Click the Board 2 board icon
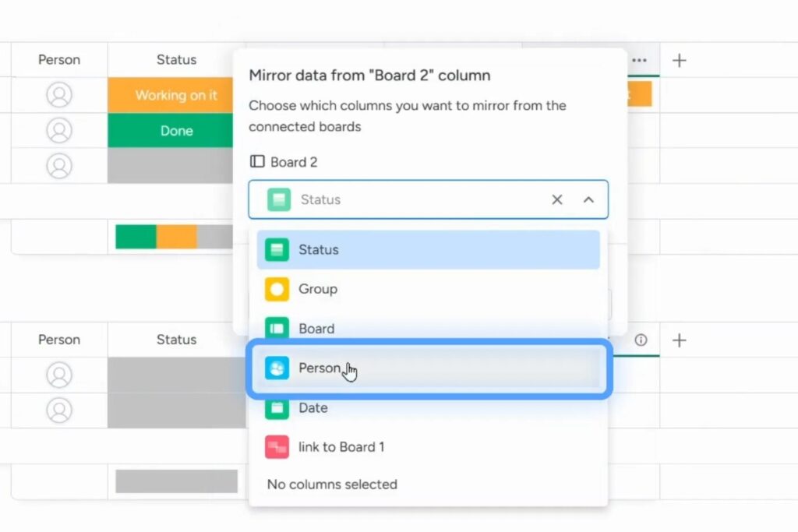The image size is (798, 532). 257,161
